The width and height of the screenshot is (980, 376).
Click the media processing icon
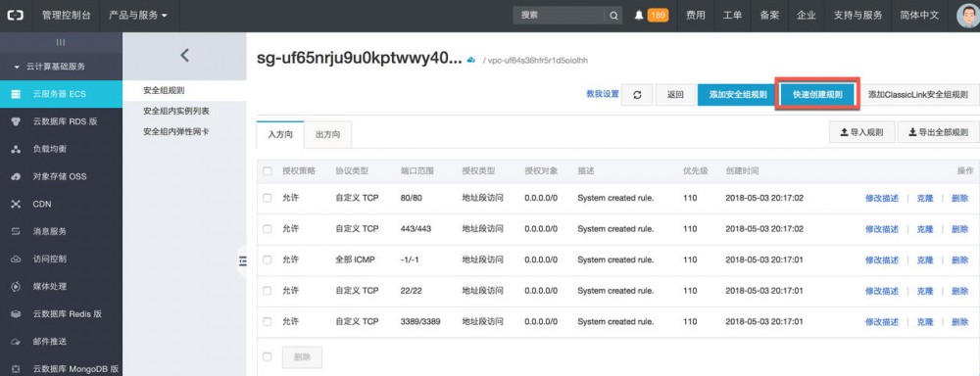point(17,287)
